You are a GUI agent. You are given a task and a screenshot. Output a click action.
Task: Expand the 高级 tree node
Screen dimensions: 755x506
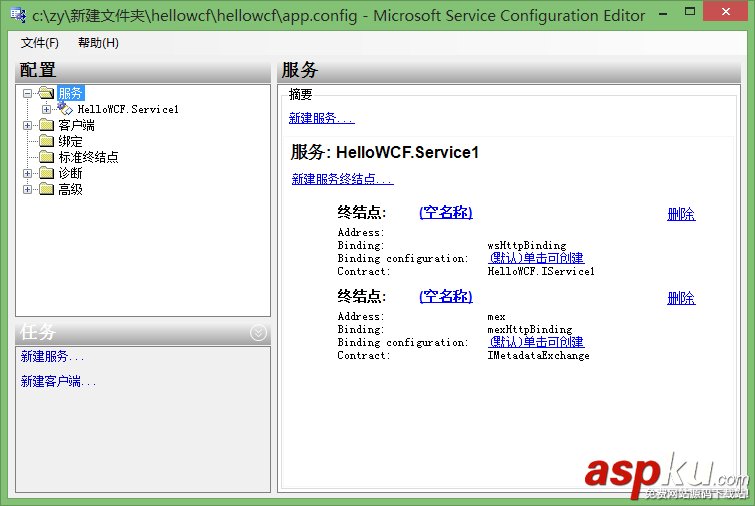[27, 190]
